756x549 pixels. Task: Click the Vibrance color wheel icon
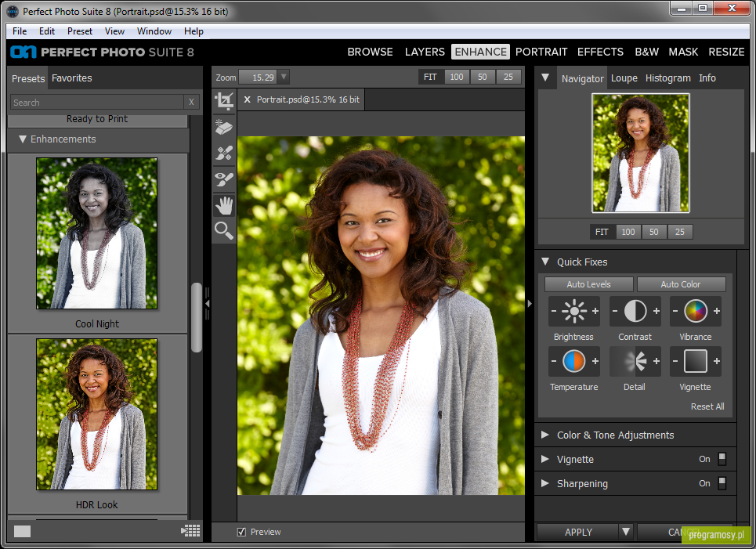coord(696,311)
